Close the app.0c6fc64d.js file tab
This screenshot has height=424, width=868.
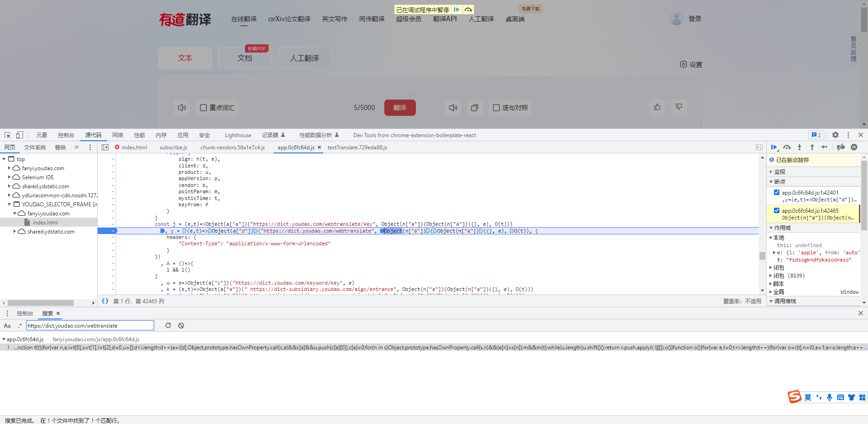tap(319, 148)
